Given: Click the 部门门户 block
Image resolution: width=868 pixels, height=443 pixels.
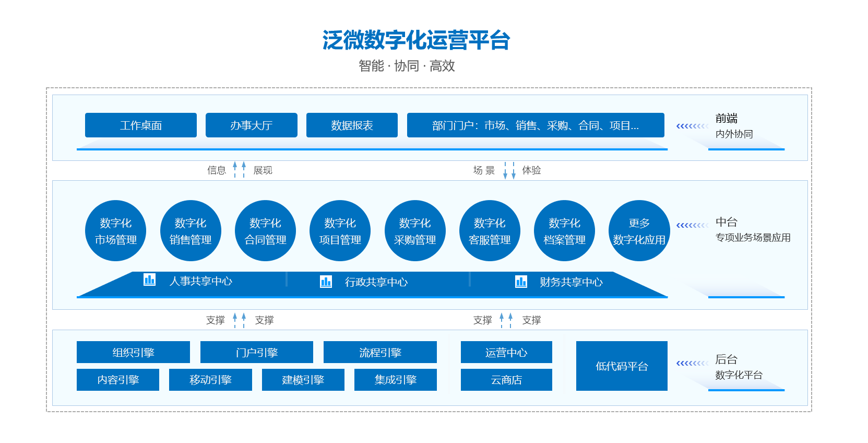Looking at the screenshot, I should (x=536, y=125).
